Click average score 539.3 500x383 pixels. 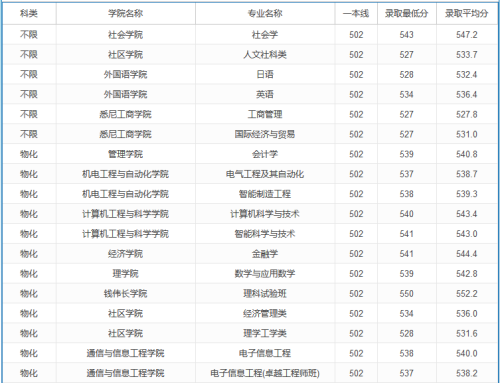[467, 194]
